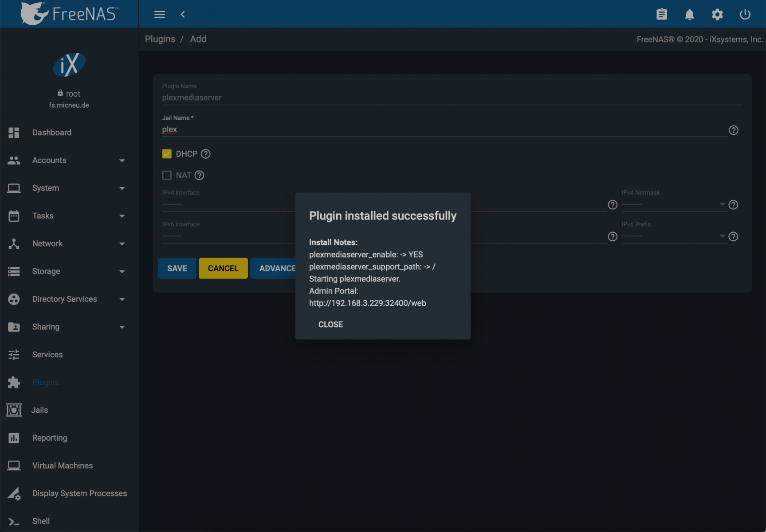Click the Tasks calendar icon

coord(14,216)
